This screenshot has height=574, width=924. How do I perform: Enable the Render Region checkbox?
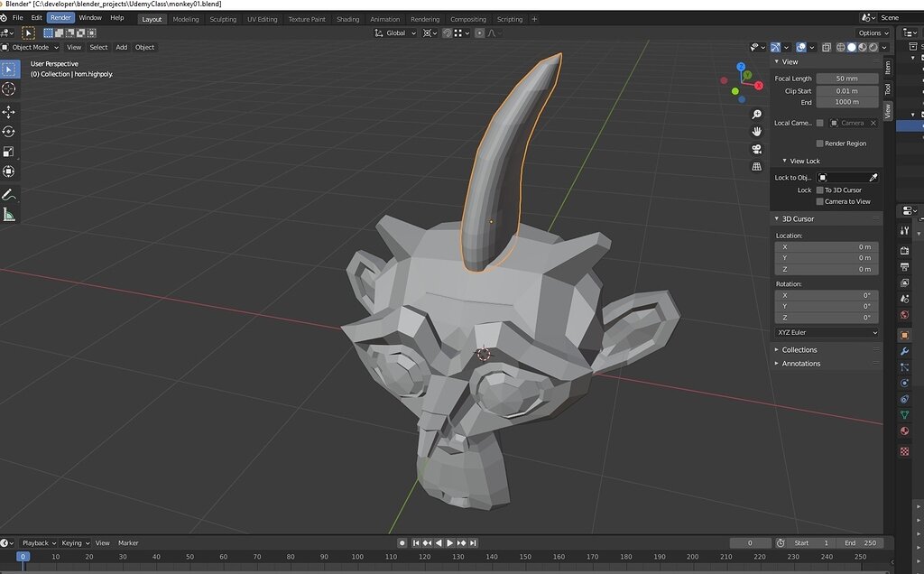click(x=819, y=143)
